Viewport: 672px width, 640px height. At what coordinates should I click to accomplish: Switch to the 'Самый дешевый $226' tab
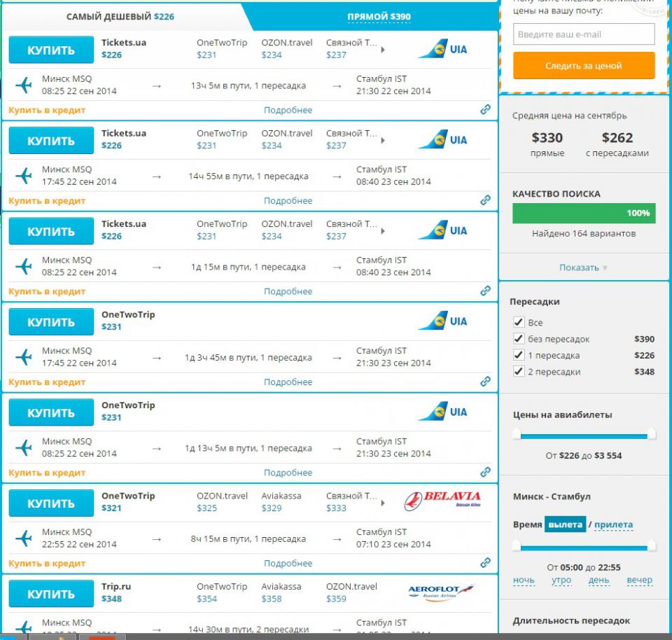[120, 16]
